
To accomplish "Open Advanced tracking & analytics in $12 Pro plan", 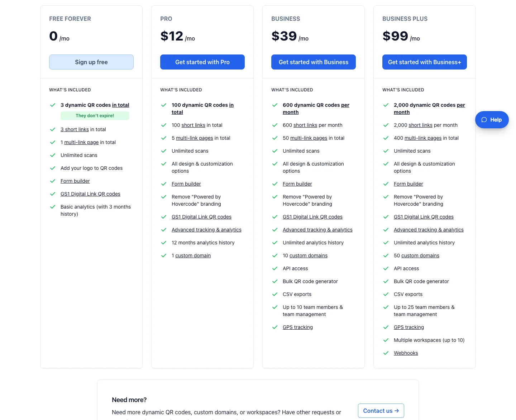I will click(206, 230).
